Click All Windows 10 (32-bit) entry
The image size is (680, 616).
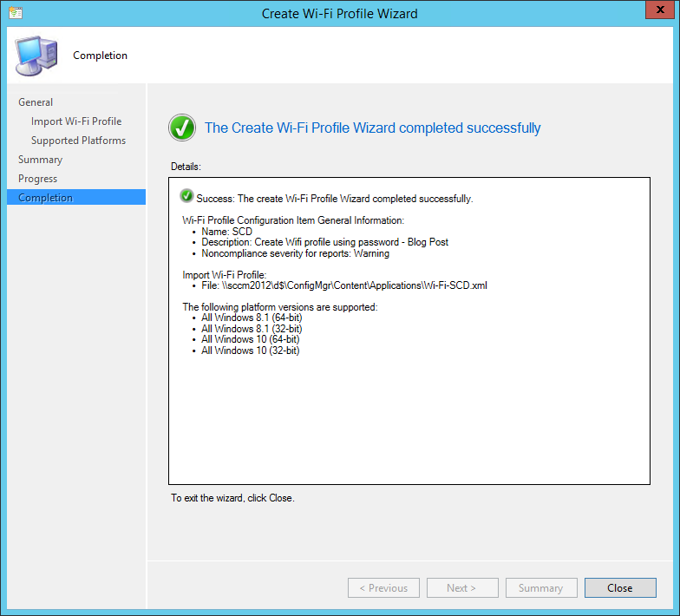click(250, 351)
